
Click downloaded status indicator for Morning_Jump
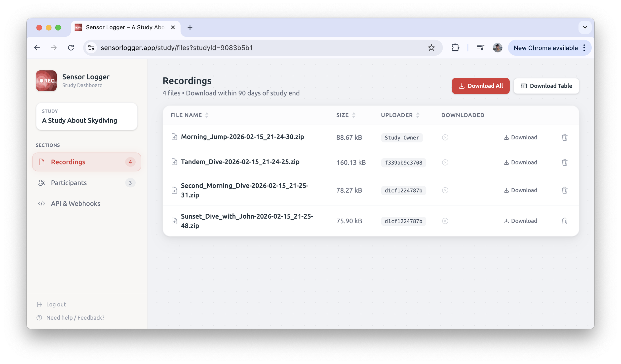click(x=445, y=137)
